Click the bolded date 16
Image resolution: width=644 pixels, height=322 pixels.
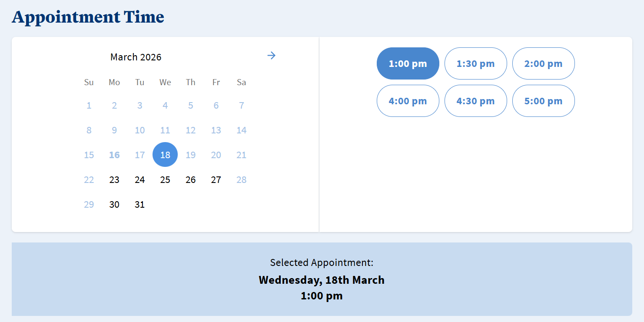point(114,155)
